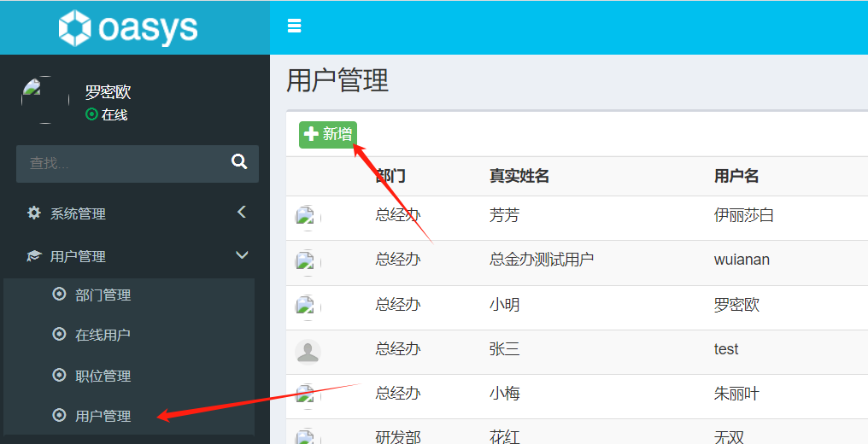Click the circle icon beside 部门管理
868x444 pixels.
point(59,295)
